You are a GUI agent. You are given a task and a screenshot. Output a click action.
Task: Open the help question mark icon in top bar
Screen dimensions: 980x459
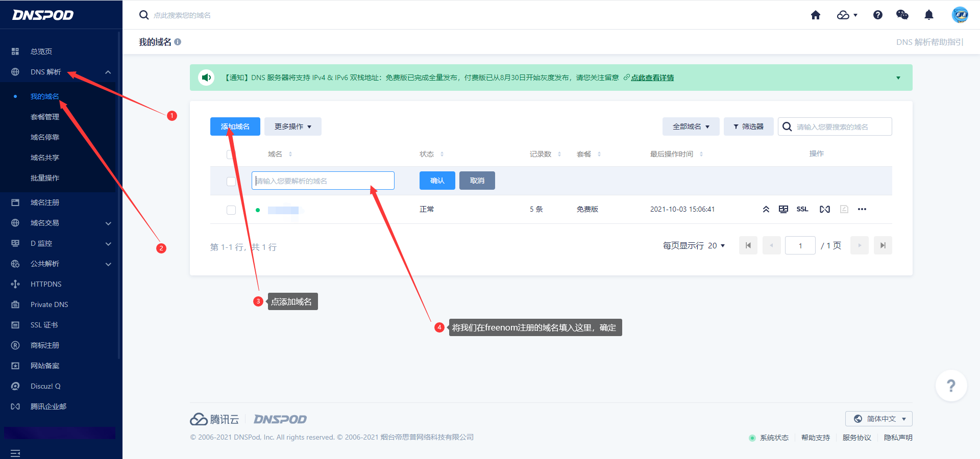pyautogui.click(x=877, y=15)
